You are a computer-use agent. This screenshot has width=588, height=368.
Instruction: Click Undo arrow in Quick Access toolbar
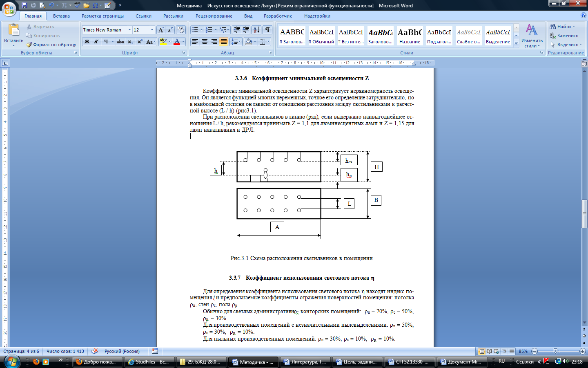51,5
